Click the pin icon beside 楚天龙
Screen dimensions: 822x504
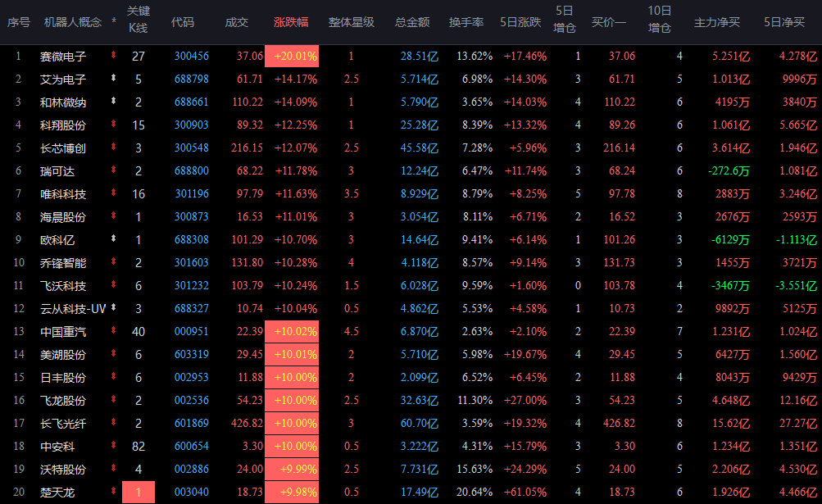(x=113, y=490)
